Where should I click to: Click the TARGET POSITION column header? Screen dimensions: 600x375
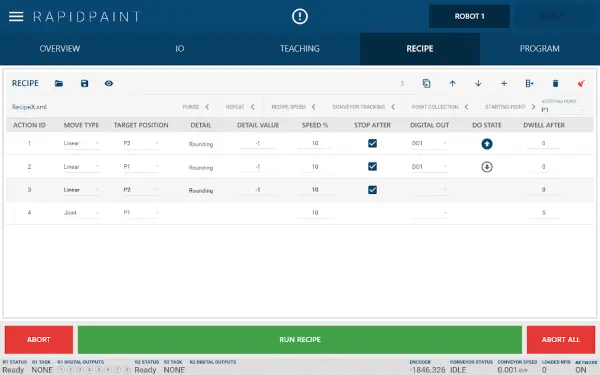tap(141, 125)
